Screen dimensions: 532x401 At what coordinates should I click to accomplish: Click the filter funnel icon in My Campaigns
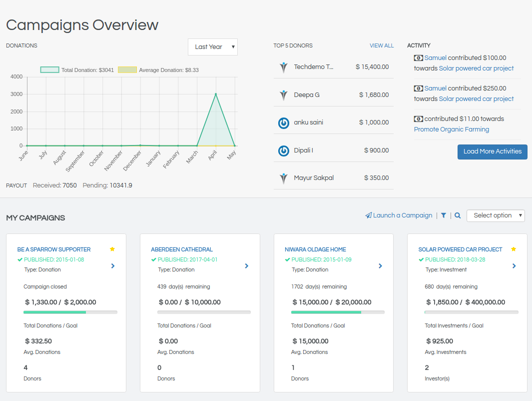coord(443,215)
